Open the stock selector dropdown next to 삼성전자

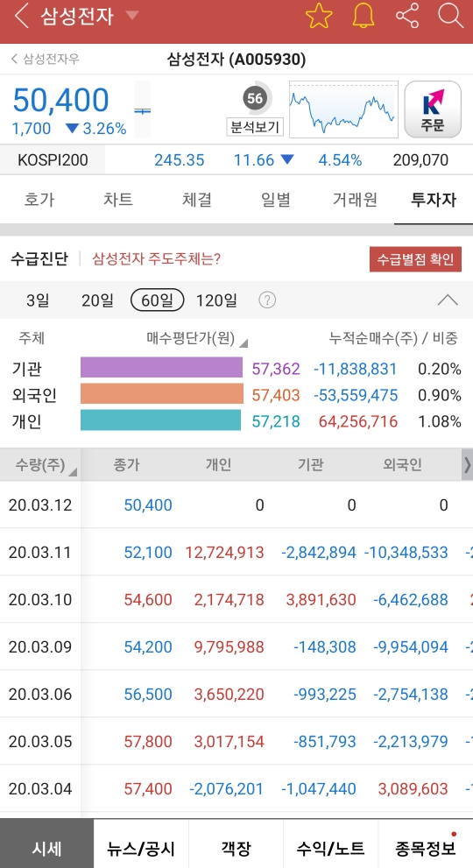tap(131, 16)
